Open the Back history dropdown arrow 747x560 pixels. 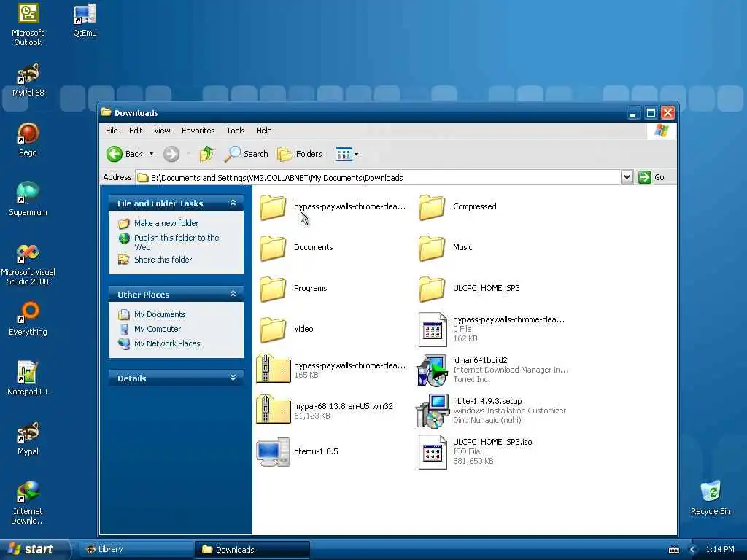pyautogui.click(x=151, y=154)
